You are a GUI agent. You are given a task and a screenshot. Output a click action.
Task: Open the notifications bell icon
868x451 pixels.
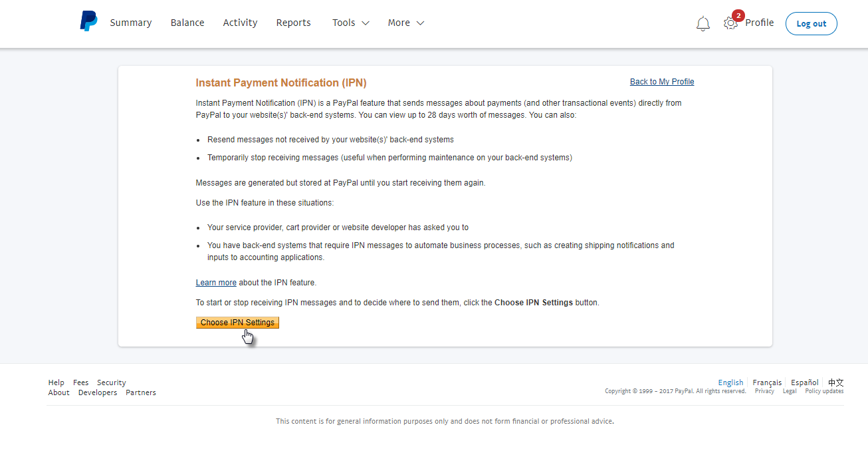click(x=703, y=24)
